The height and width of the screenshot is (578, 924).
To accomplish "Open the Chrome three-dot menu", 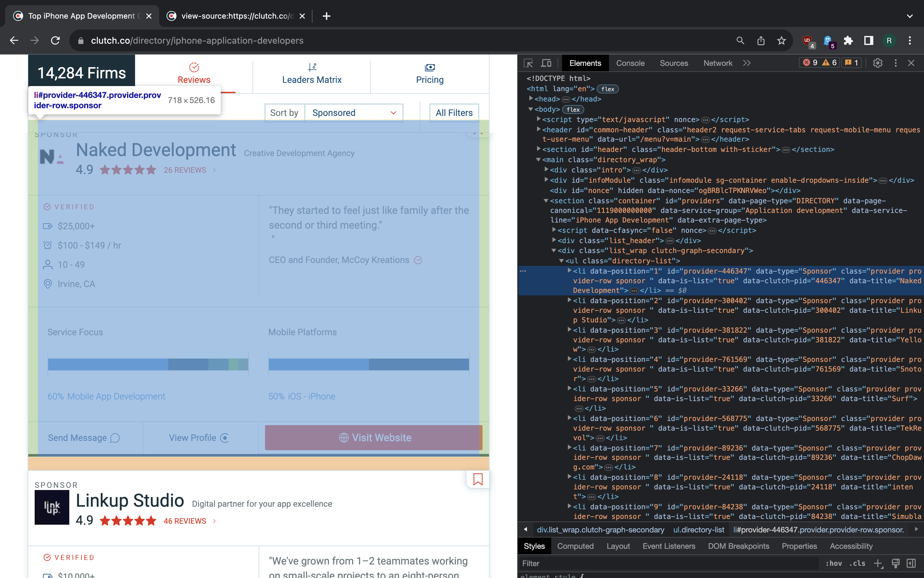I will 910,40.
